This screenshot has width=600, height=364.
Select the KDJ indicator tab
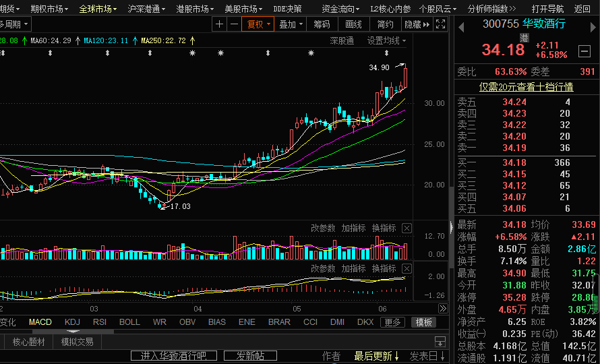coord(72,322)
